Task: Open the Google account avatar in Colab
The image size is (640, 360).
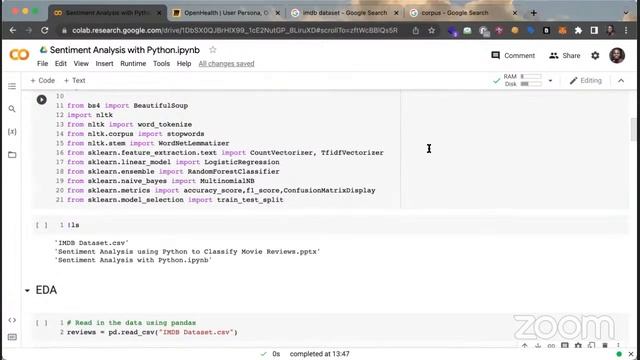Action: [617, 56]
